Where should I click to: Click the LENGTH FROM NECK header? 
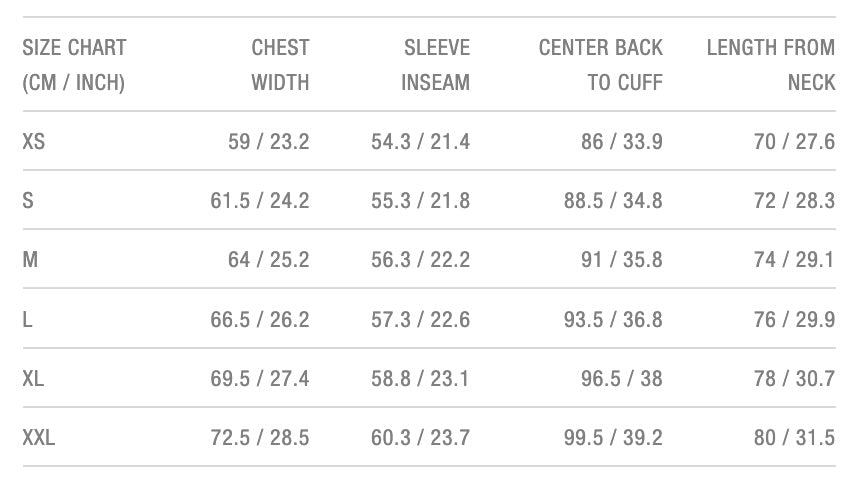pyautogui.click(x=771, y=65)
